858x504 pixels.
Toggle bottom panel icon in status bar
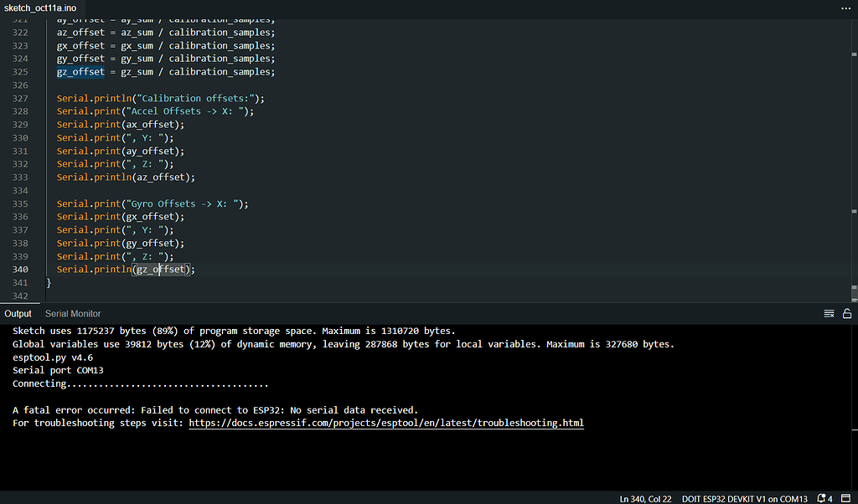point(846,498)
